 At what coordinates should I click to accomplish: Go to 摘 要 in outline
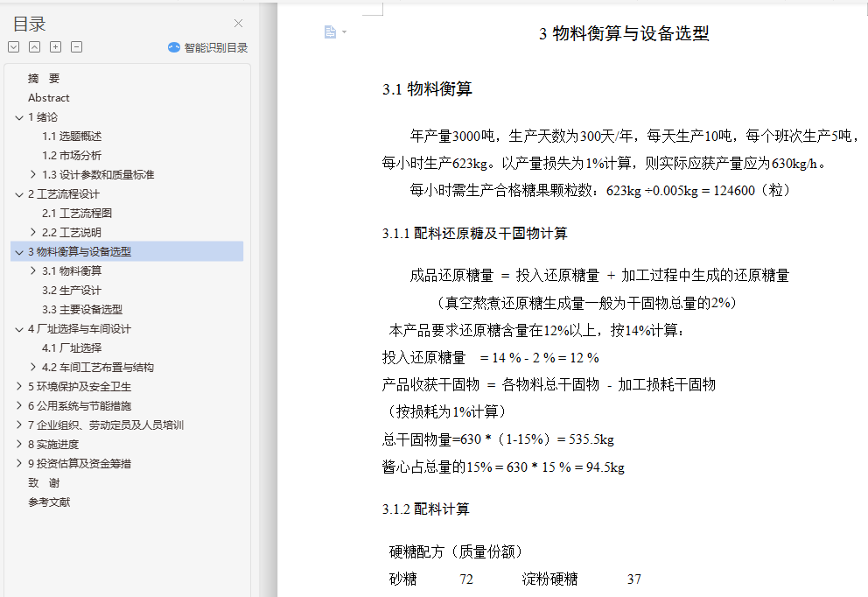click(44, 79)
